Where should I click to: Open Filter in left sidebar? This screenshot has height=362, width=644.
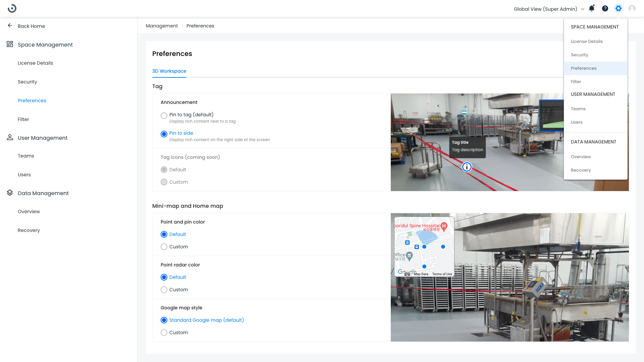pyautogui.click(x=23, y=119)
